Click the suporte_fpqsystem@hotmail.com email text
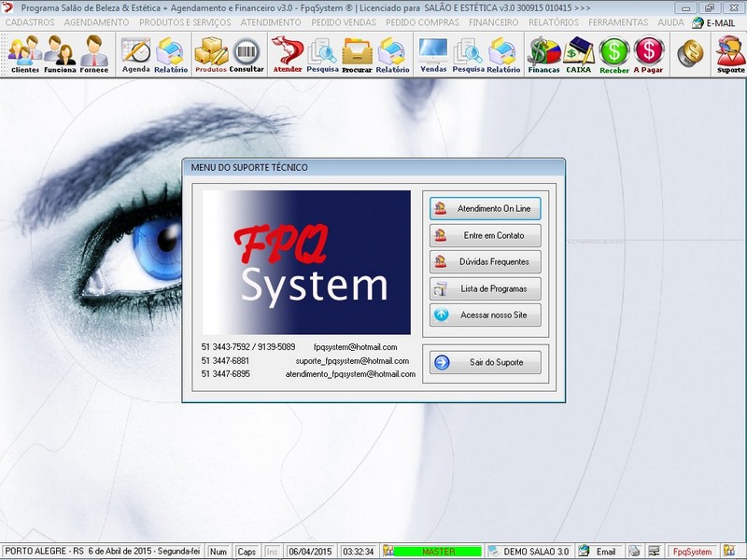 tap(352, 361)
